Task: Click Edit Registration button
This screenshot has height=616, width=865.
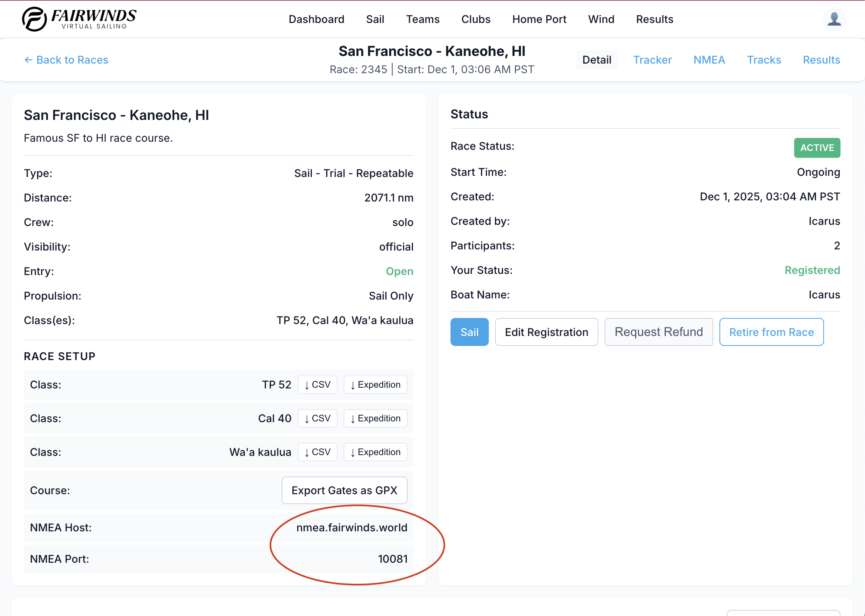Action: pos(546,332)
